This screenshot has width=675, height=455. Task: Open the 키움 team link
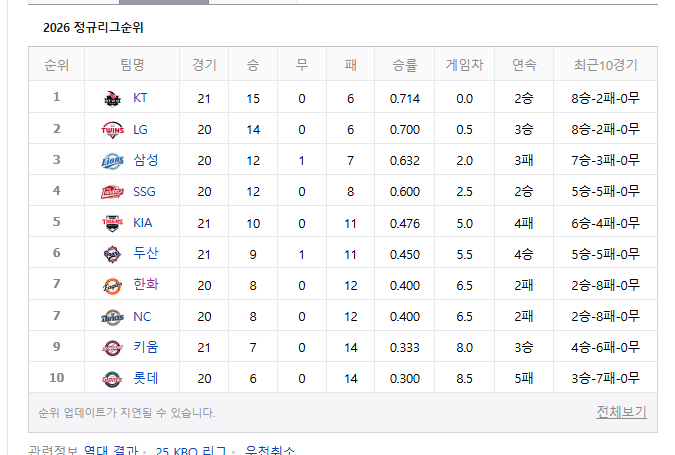(x=146, y=347)
